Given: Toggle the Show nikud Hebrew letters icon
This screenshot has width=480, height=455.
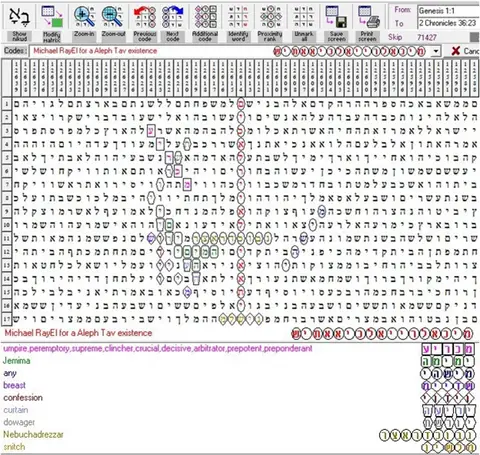Looking at the screenshot, I should [19, 17].
